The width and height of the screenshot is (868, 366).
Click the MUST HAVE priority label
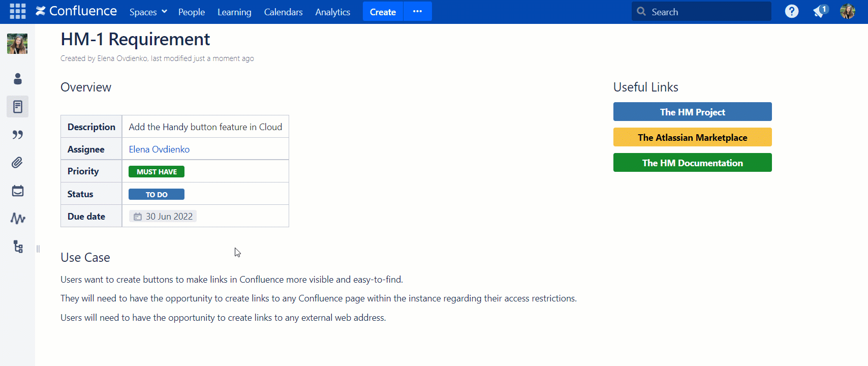pyautogui.click(x=157, y=172)
